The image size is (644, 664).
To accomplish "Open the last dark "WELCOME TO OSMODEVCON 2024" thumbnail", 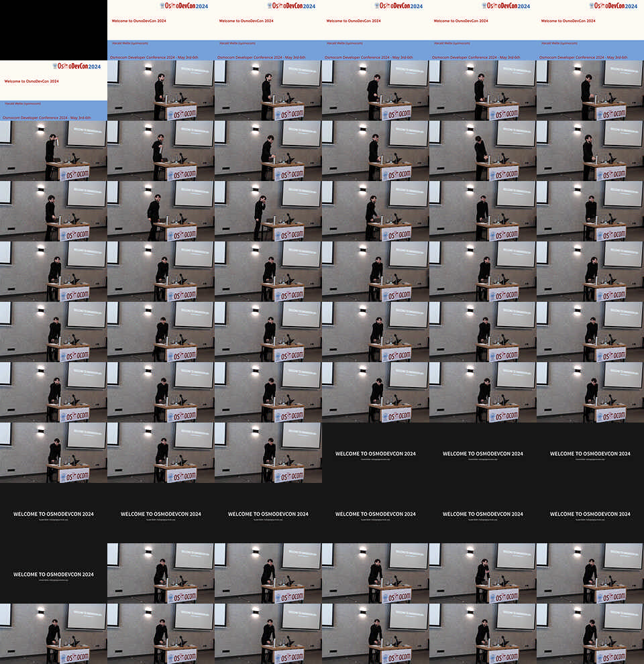I will point(54,573).
